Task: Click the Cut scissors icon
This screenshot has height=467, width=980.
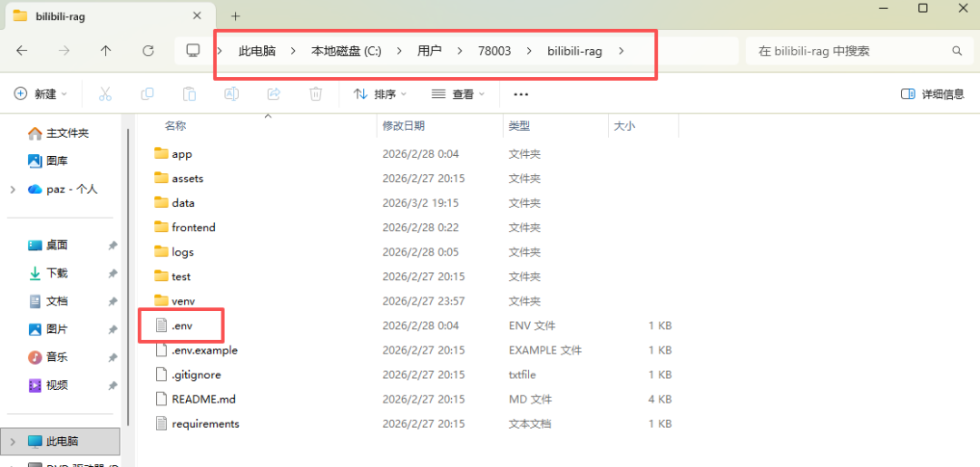Action: tap(105, 93)
